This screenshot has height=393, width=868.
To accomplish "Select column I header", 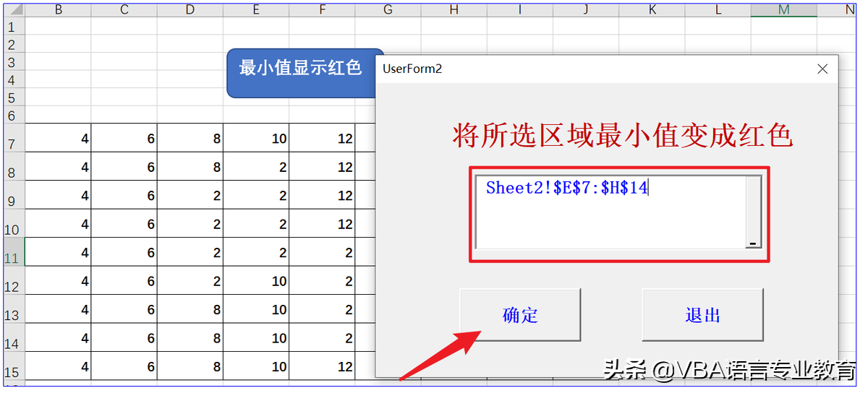I will [x=520, y=10].
